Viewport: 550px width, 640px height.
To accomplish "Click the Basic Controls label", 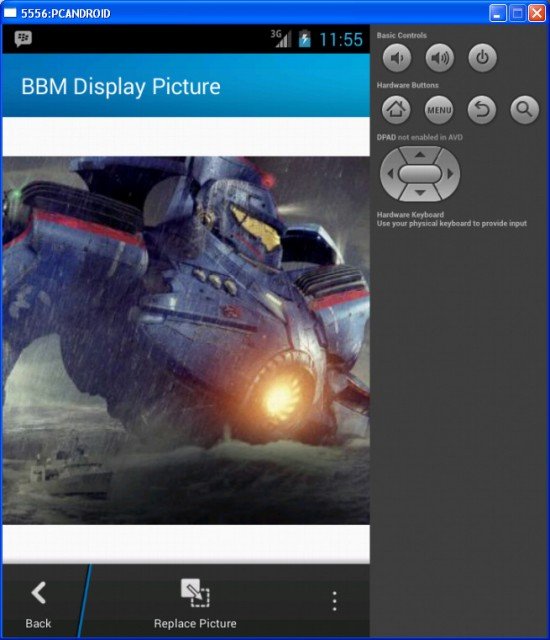I will pos(401,35).
